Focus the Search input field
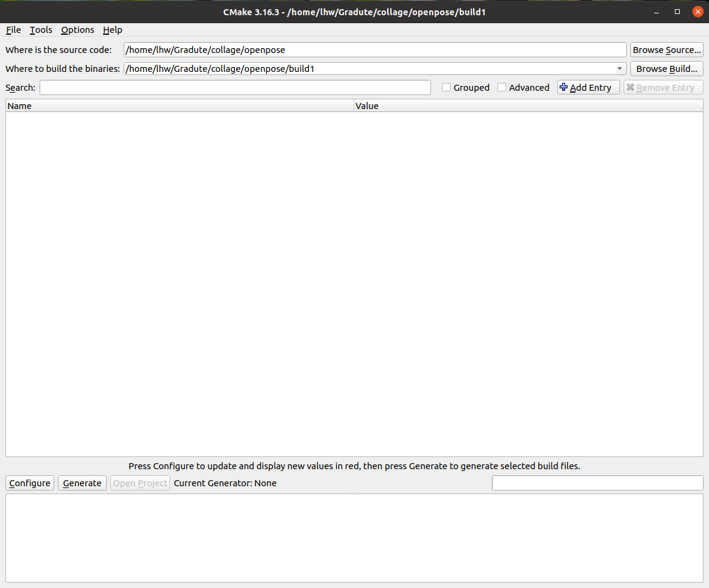Screen dimensions: 709x588 pos(235,88)
